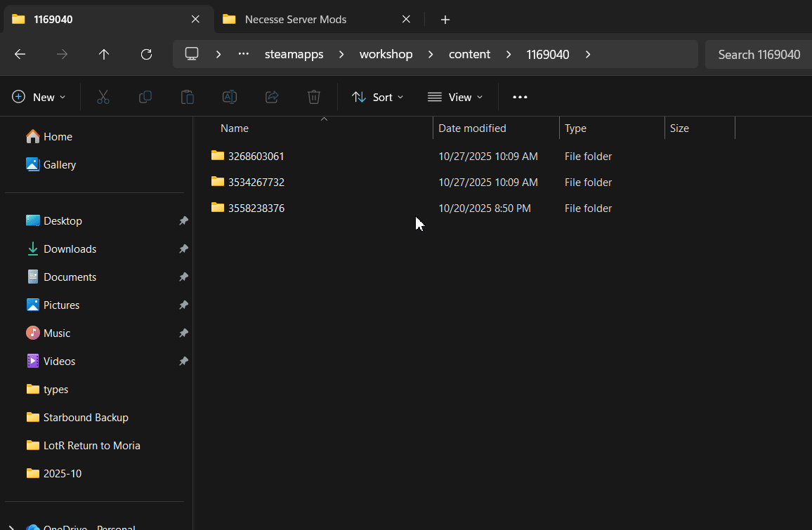
Task: Click the Search 1169040 field
Action: [759, 54]
